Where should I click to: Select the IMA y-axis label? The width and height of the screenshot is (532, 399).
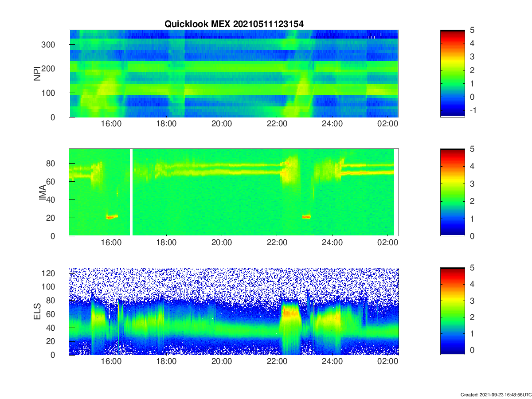[x=42, y=192]
